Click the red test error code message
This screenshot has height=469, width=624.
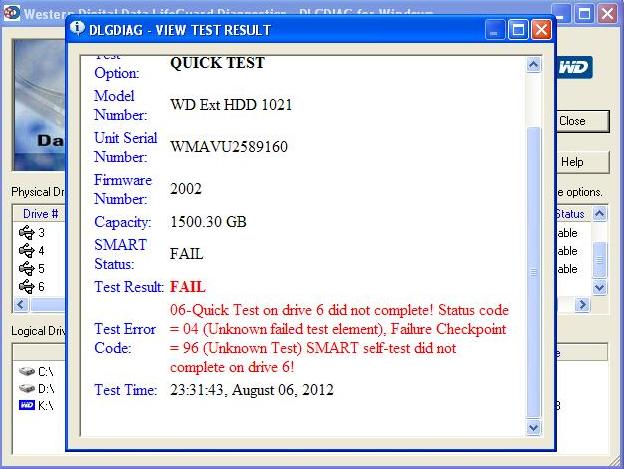point(339,339)
